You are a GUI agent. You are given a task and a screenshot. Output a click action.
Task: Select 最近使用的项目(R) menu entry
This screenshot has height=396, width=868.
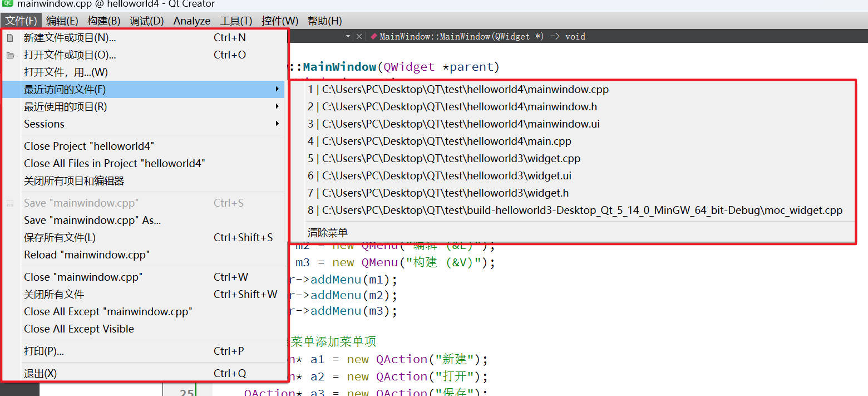pyautogui.click(x=144, y=106)
